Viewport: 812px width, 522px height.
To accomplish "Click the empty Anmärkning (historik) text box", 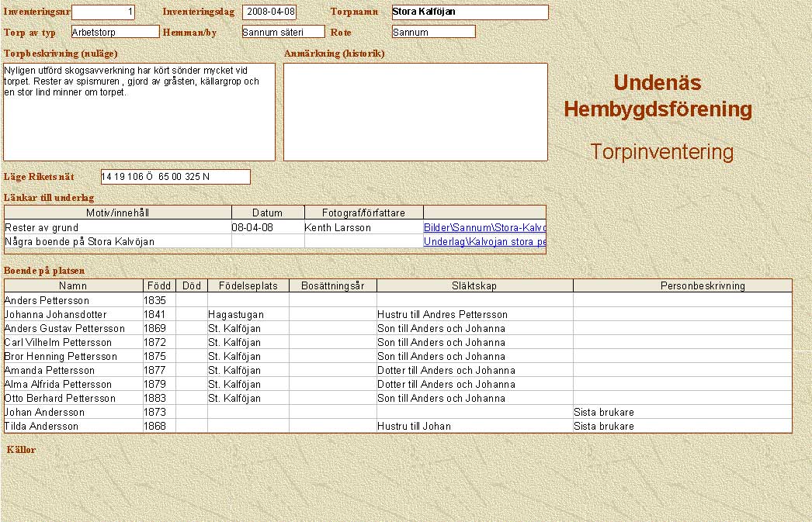I will point(415,112).
